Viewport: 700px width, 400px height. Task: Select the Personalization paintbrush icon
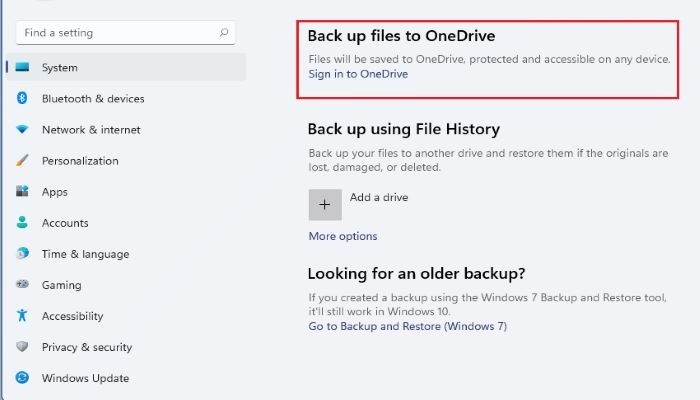(x=22, y=161)
